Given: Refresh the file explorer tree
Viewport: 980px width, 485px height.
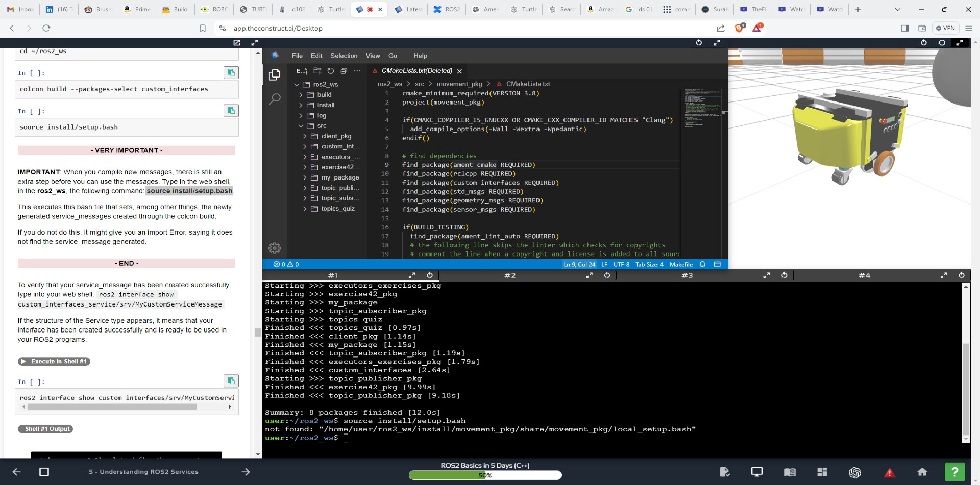Looking at the screenshot, I should [x=331, y=71].
